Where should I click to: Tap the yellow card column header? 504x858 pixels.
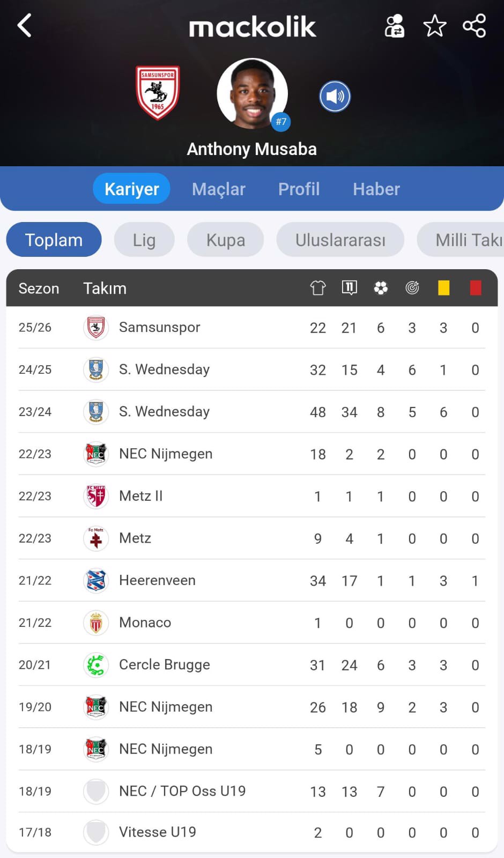443,288
